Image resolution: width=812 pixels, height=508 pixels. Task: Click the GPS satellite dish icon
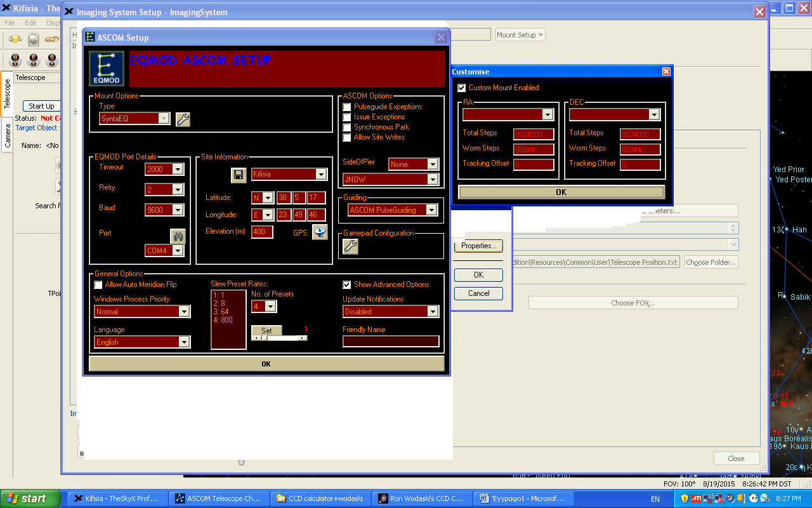click(x=320, y=232)
